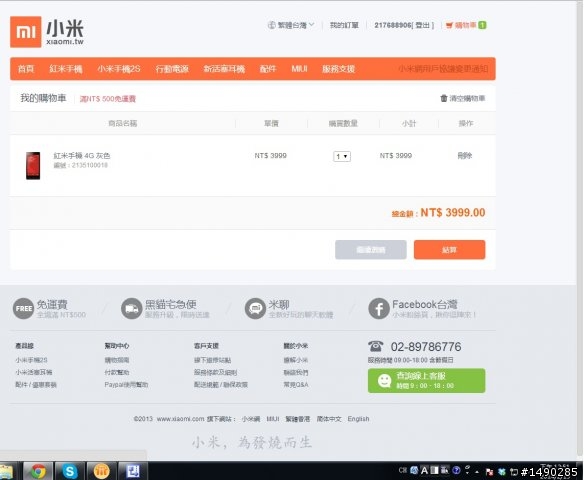Viewport: 584px width, 480px height.
Task: Open 我的訂單 in the header
Action: (x=344, y=25)
